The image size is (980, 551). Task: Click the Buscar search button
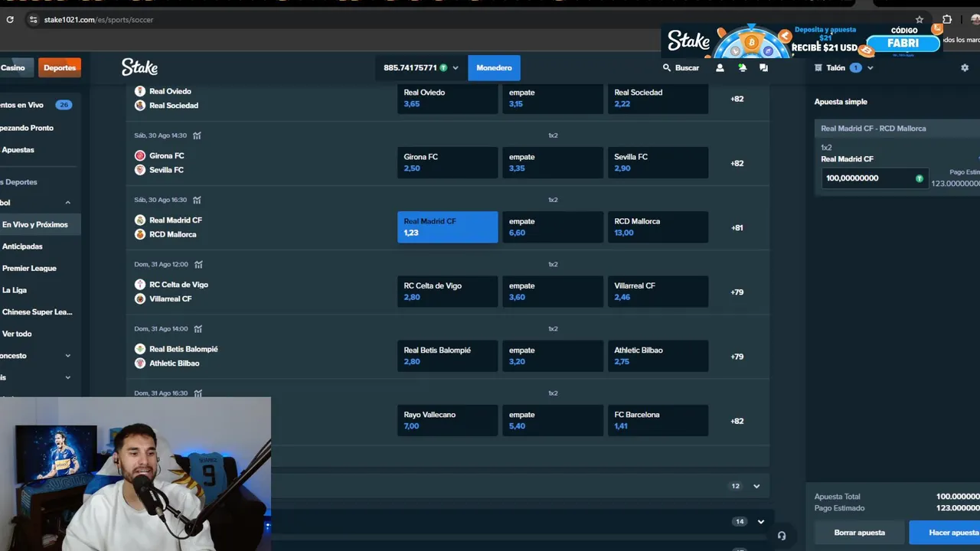click(681, 68)
